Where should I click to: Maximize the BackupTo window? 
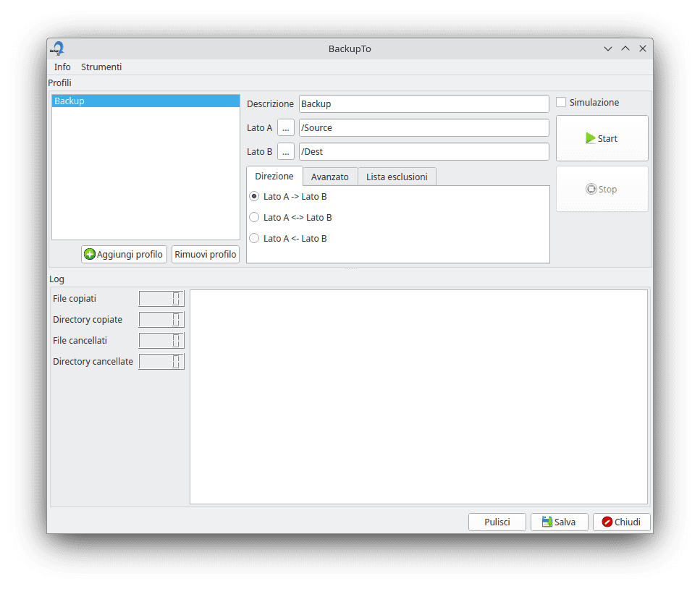click(x=625, y=48)
